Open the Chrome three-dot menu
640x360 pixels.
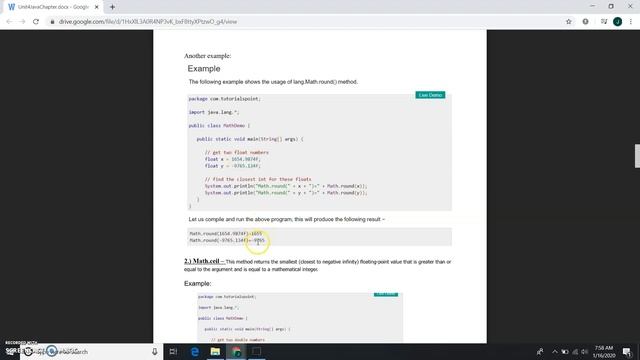click(x=631, y=22)
